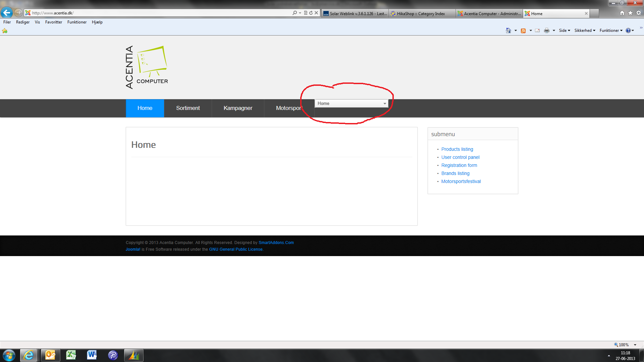Expand the Sikkerhed dropdown menu

click(585, 31)
